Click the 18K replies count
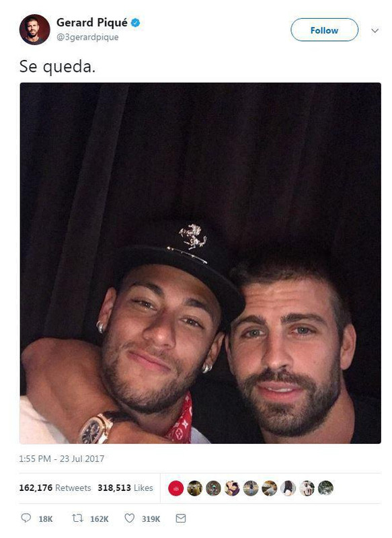This screenshot has width=392, height=538. tap(46, 518)
